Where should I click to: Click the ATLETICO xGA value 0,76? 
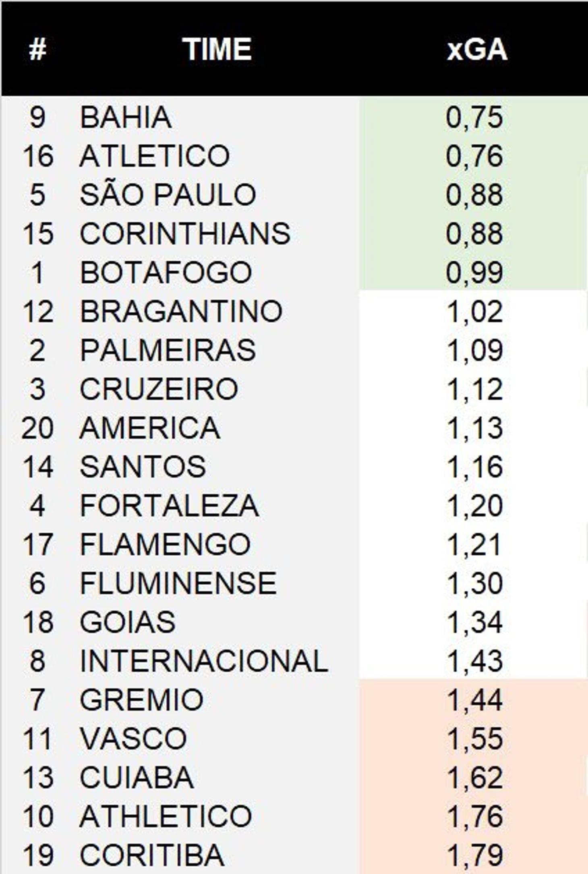[x=474, y=156]
